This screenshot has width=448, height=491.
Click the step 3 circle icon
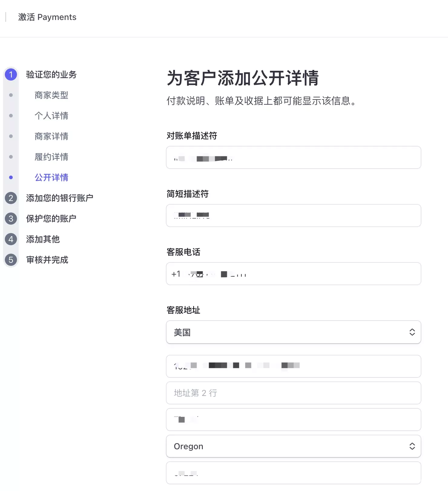pyautogui.click(x=11, y=219)
